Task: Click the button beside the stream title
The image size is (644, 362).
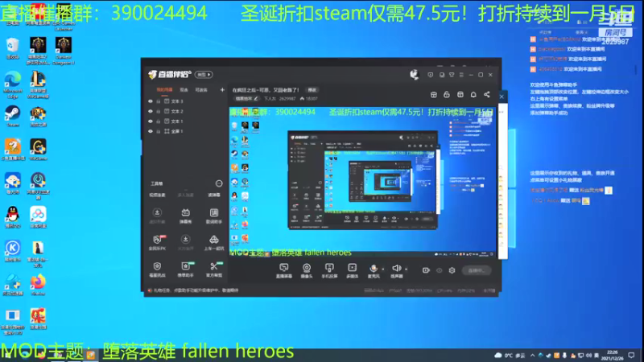Action: point(312,90)
